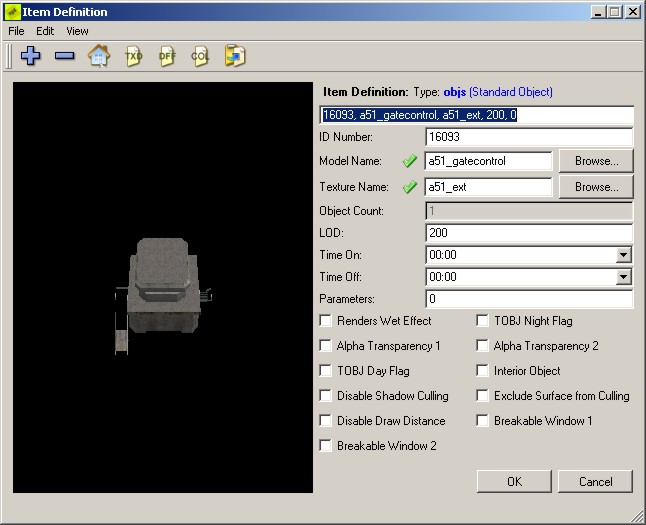
Task: Open the COL file toolbar icon
Action: tap(200, 56)
